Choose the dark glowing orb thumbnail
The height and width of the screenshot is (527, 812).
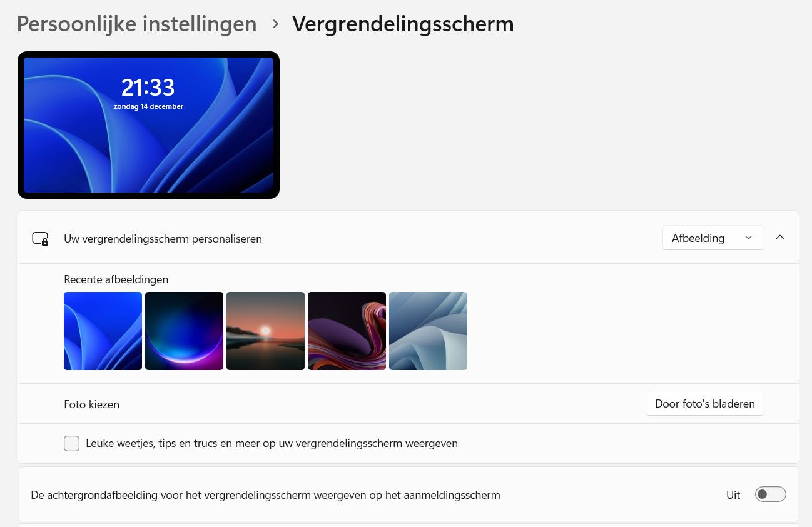pyautogui.click(x=184, y=331)
